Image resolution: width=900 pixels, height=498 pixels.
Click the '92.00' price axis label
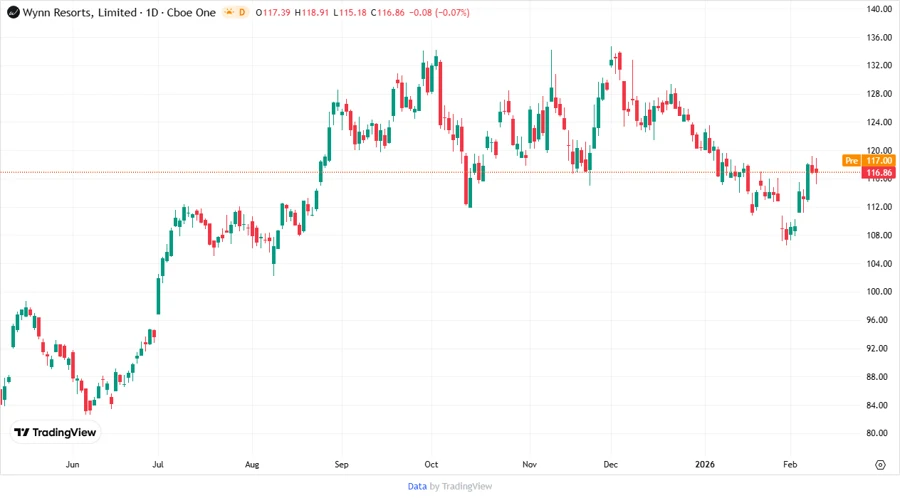click(879, 348)
